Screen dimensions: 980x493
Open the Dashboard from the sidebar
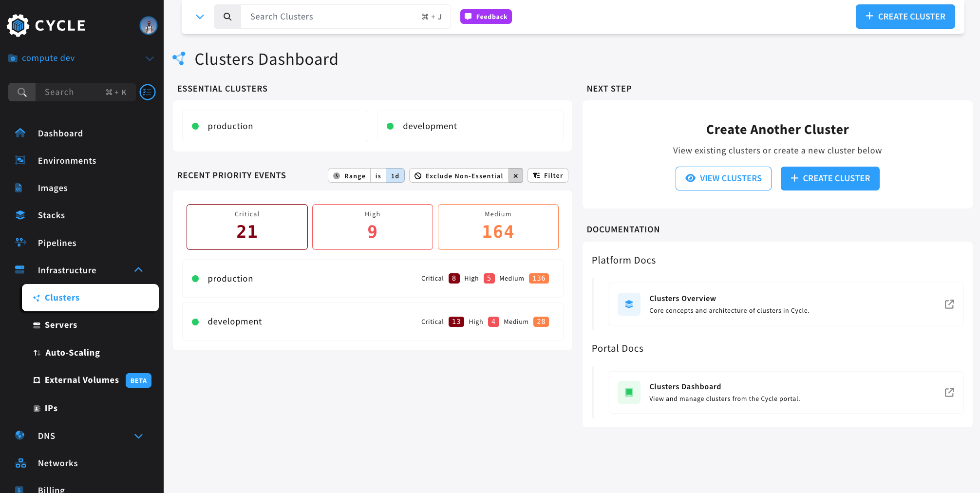(x=60, y=133)
